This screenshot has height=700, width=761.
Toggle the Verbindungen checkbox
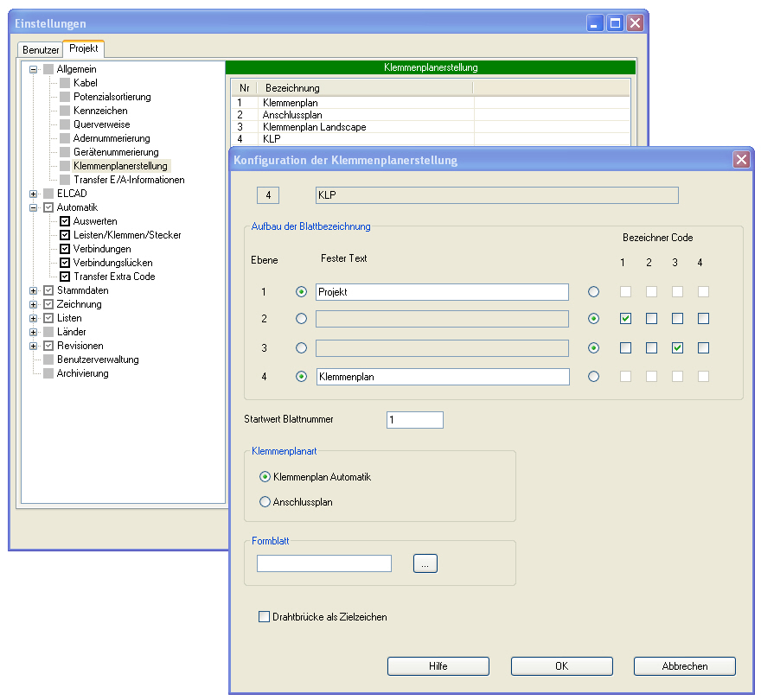[x=65, y=250]
